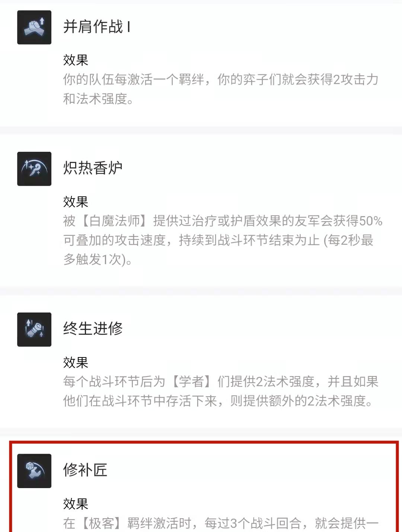This screenshot has height=532, width=402.
Task: Select the 修补匠 heading
Action: [x=85, y=470]
